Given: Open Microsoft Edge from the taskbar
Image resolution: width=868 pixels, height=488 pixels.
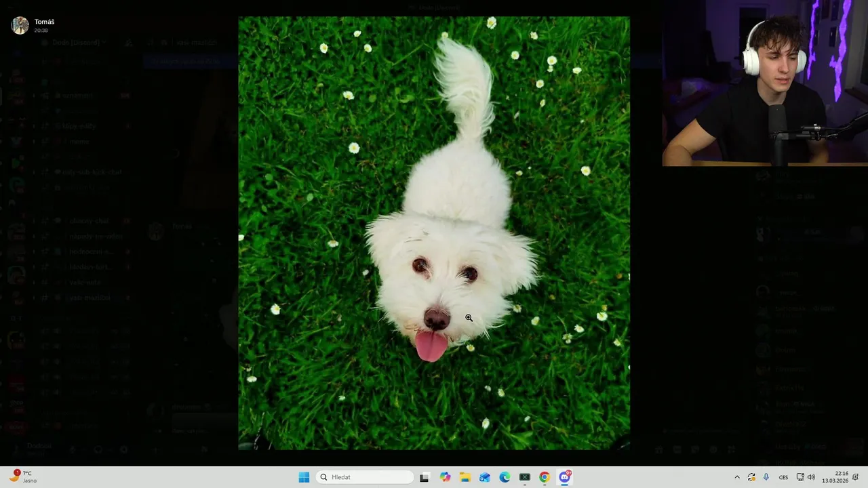Looking at the screenshot, I should [x=505, y=477].
